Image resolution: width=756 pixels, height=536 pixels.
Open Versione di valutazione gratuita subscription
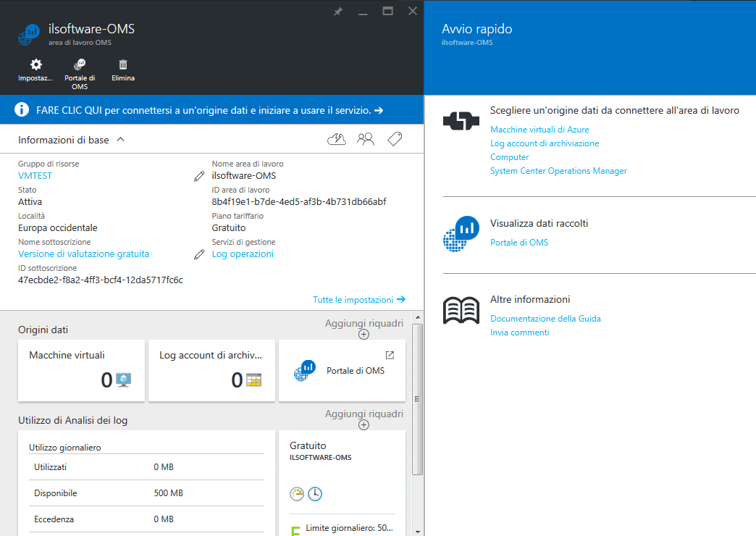click(84, 254)
